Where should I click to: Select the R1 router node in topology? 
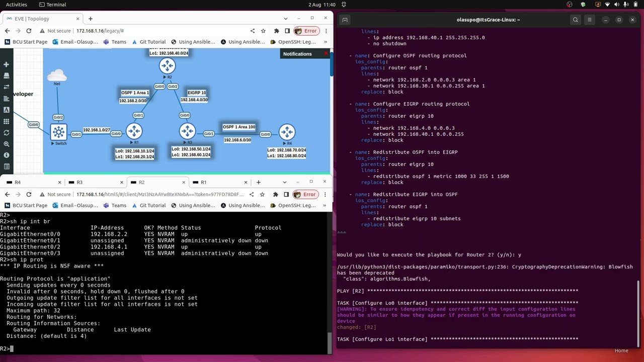tap(134, 132)
